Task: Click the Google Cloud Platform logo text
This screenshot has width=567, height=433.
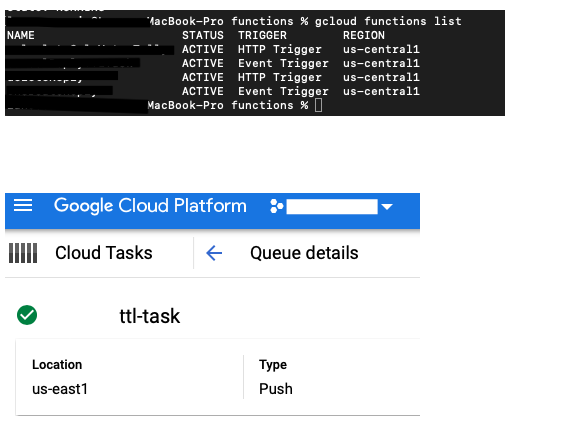Action: click(150, 206)
